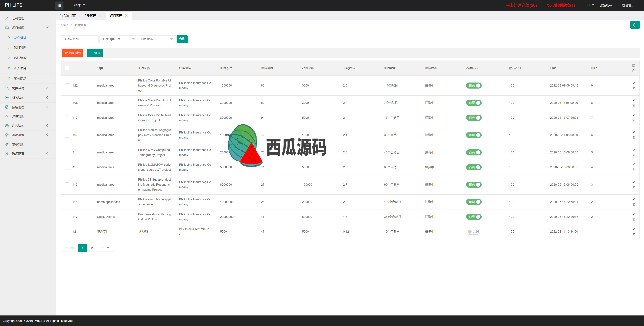Click 清空缓存 in header
This screenshot has height=326, width=644.
[x=606, y=5]
